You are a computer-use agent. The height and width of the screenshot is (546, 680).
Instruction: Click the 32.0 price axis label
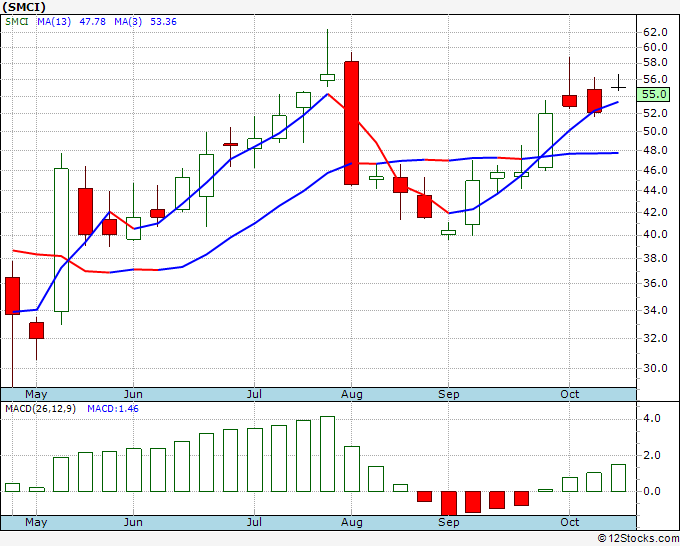(x=655, y=338)
